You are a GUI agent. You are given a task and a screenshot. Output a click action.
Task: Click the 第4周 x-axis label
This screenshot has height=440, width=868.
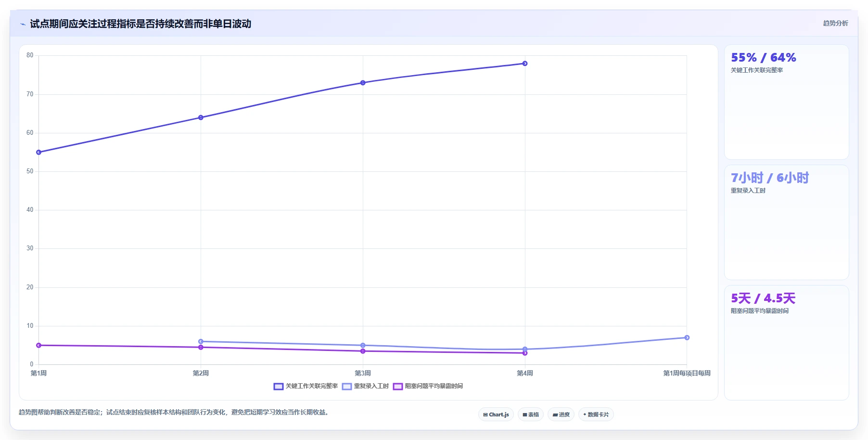(x=525, y=374)
